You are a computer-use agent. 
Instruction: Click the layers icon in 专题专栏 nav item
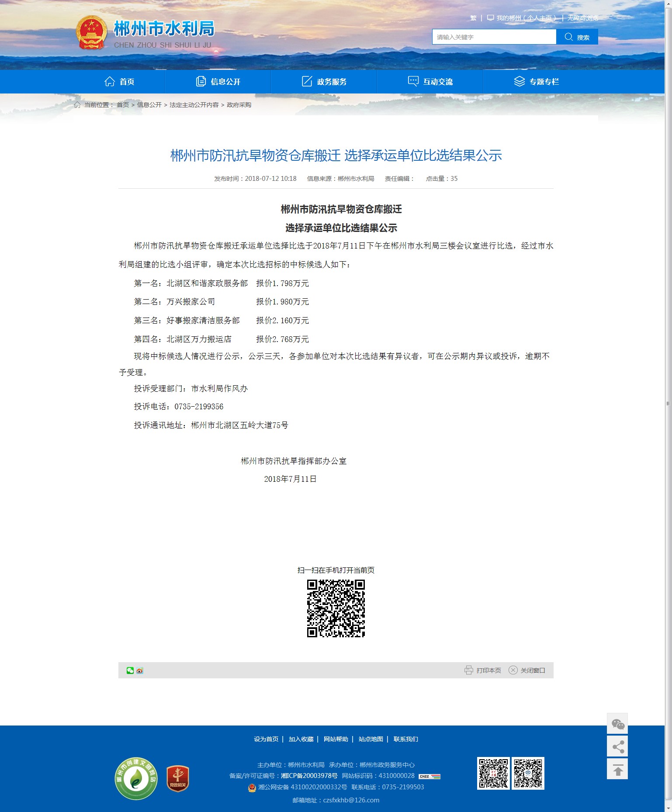(520, 81)
